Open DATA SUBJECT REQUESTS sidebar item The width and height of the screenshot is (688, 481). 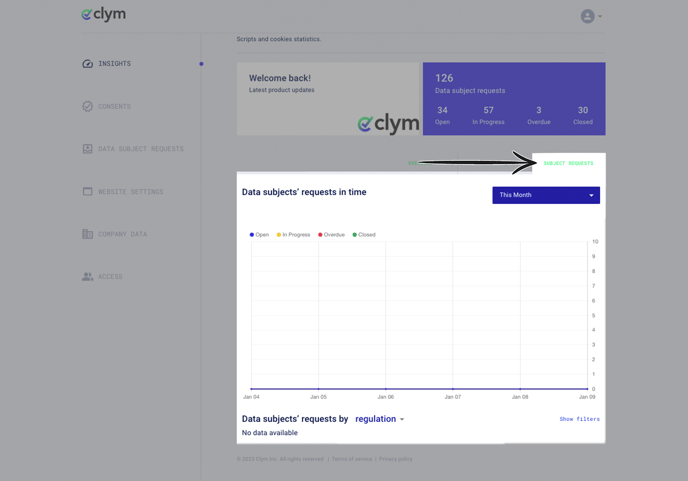(141, 149)
